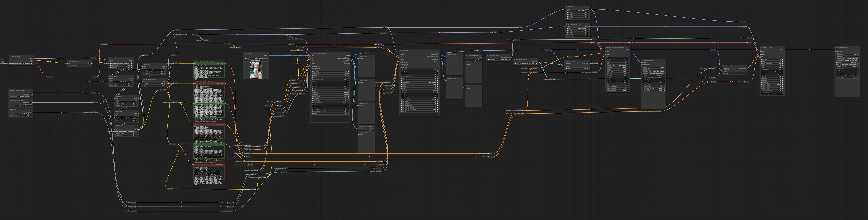This screenshot has width=868, height=220.
Task: Click the Ultimate SD Upscale node title dot
Action: coord(761,48)
